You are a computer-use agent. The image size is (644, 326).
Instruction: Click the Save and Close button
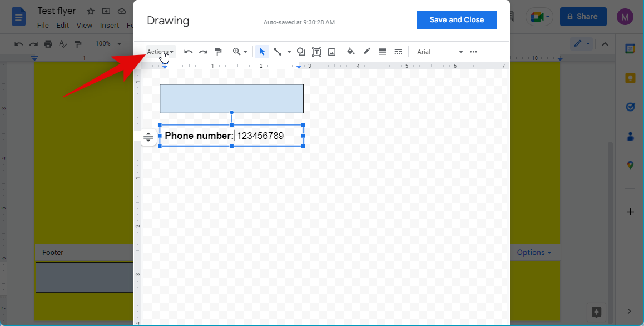tap(457, 20)
